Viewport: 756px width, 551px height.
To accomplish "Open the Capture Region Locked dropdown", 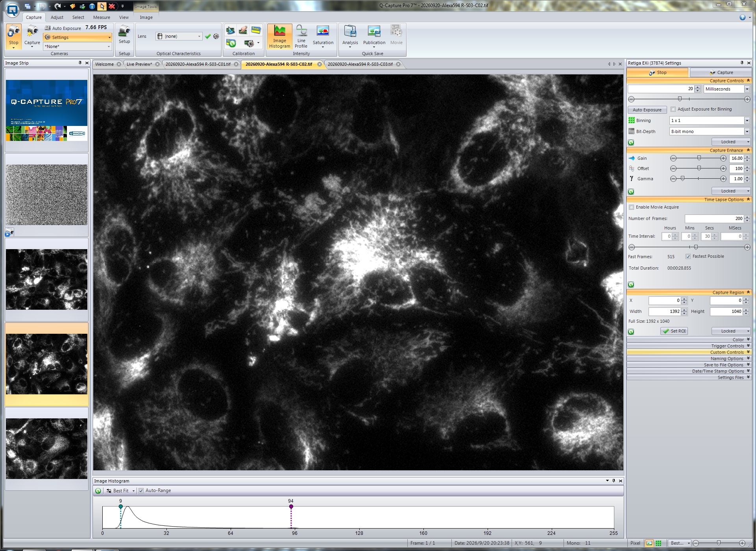I will (731, 331).
